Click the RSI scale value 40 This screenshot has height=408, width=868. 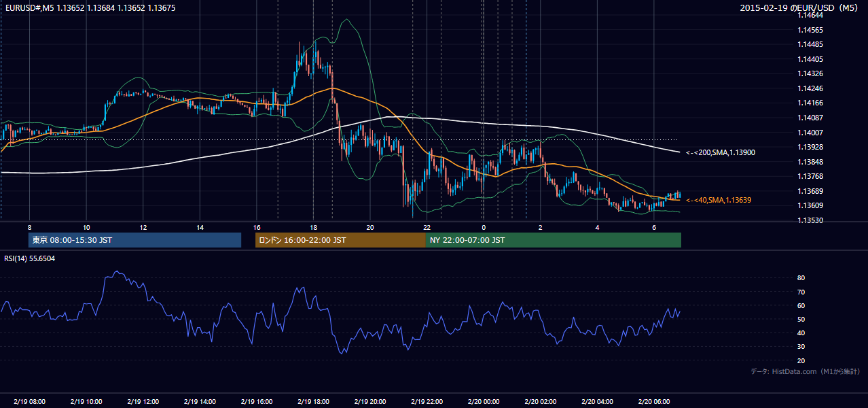801,333
